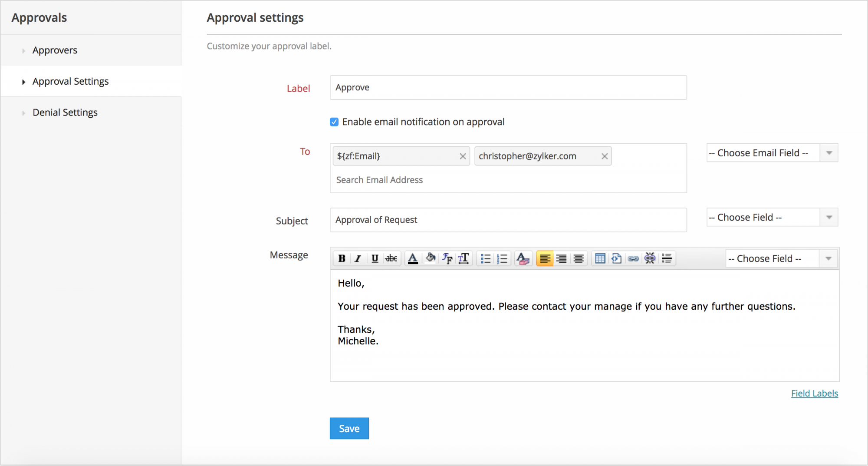
Task: Disable email notification on approval checkbox
Action: coord(334,122)
